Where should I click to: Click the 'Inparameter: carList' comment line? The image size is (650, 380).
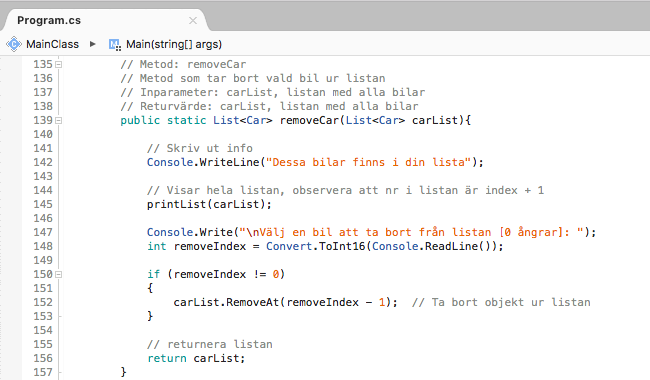[272, 92]
